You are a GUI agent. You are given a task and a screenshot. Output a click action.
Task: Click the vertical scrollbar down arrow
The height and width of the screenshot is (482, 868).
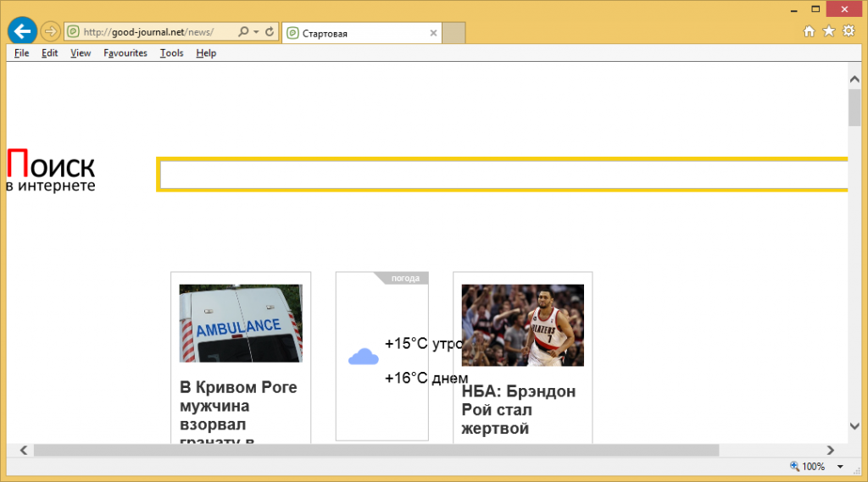click(854, 426)
